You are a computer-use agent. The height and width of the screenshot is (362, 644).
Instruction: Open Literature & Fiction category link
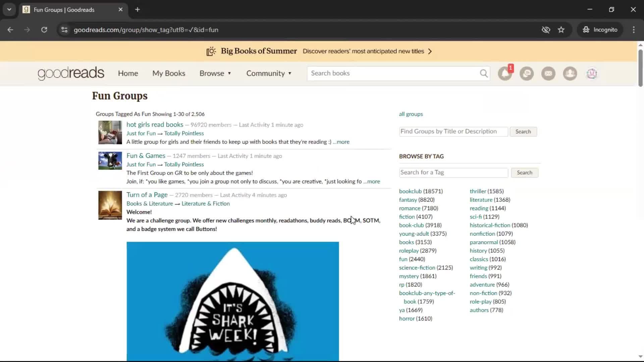click(x=206, y=203)
